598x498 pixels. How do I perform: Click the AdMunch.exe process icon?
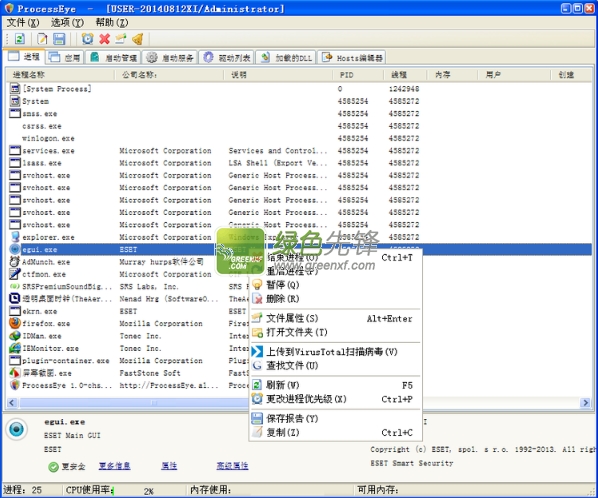(x=15, y=262)
